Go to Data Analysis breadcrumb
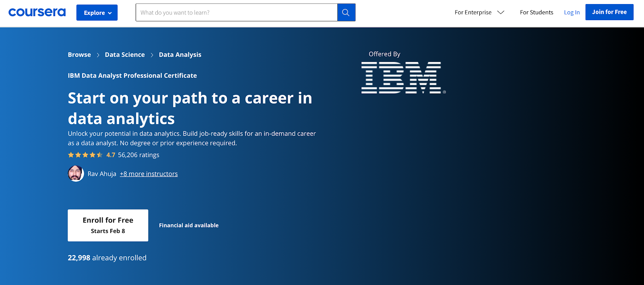 click(180, 55)
